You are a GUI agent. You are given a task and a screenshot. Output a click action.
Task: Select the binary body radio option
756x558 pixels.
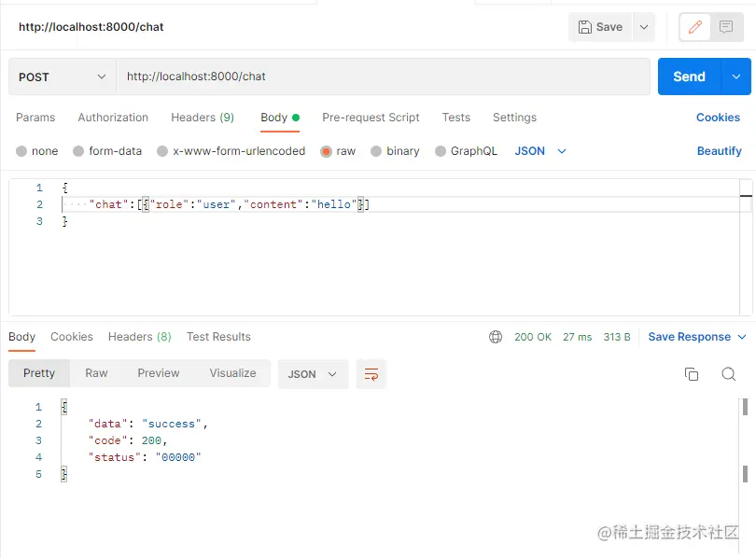click(376, 151)
